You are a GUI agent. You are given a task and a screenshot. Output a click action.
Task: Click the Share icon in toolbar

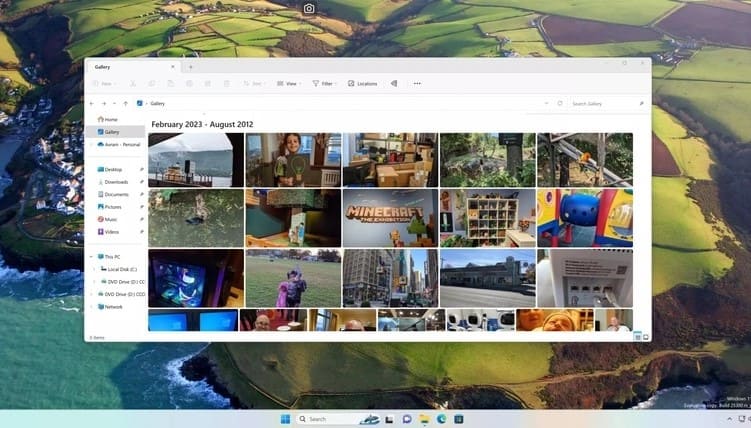(208, 84)
